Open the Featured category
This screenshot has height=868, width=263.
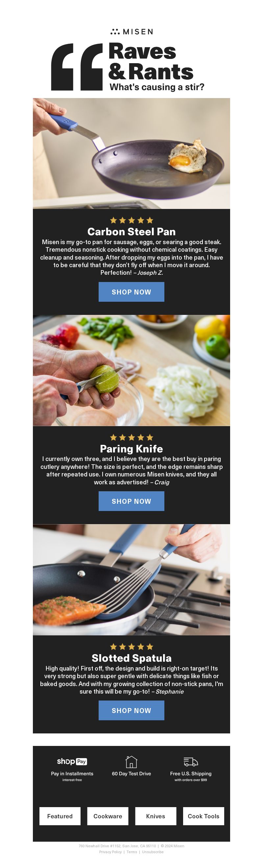[60, 816]
